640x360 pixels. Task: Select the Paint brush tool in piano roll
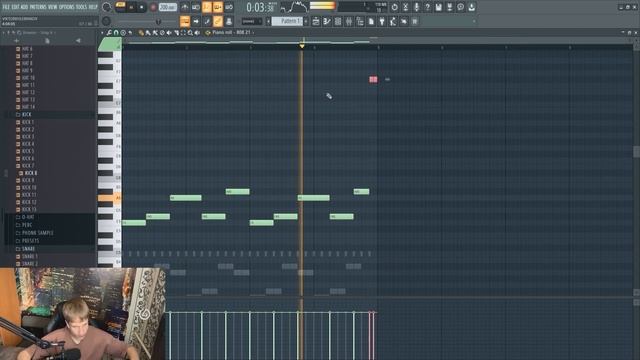click(148, 33)
